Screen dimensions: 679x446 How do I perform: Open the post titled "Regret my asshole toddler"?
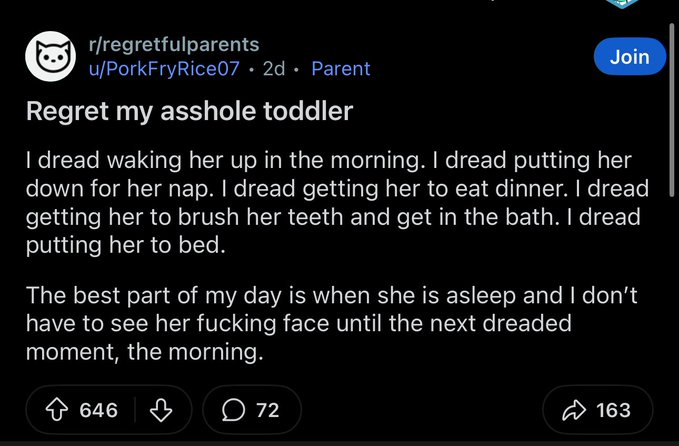[x=190, y=111]
